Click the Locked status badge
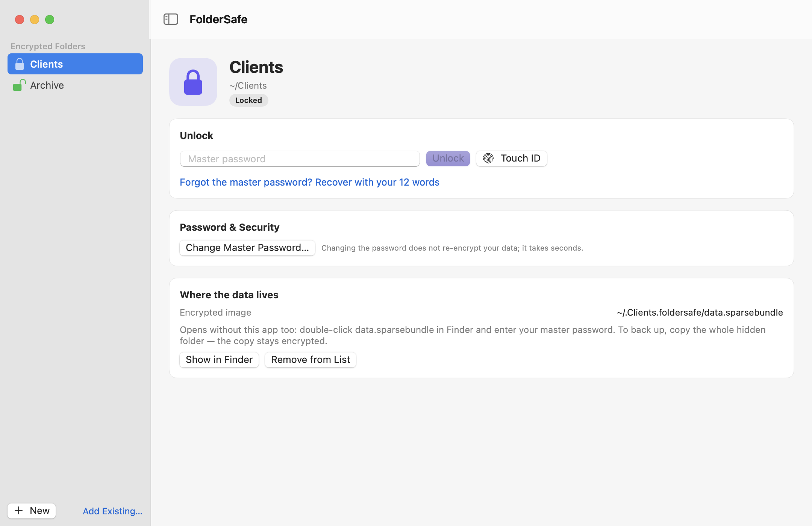This screenshot has height=526, width=812. 249,100
